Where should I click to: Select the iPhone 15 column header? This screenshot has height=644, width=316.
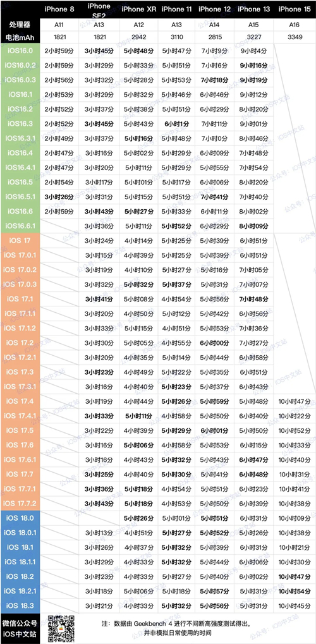pyautogui.click(x=295, y=9)
